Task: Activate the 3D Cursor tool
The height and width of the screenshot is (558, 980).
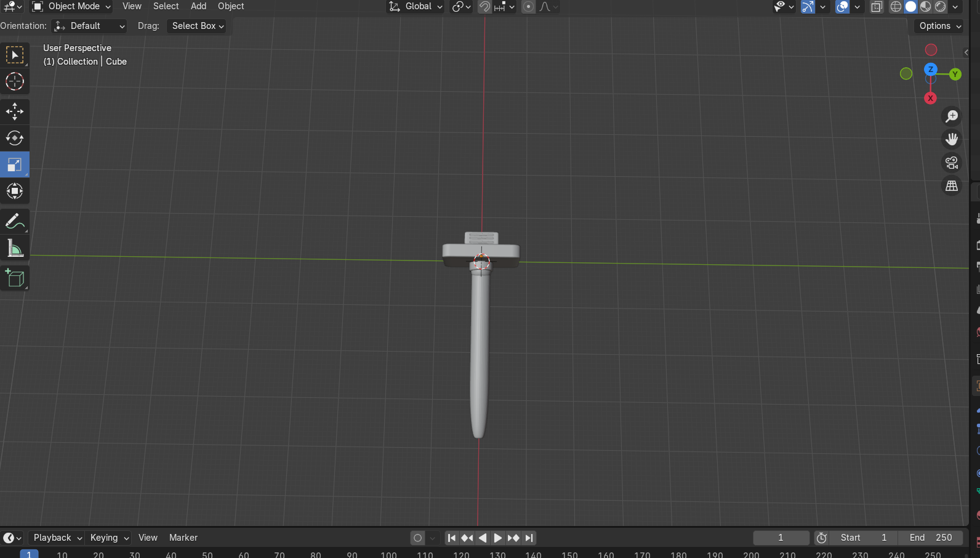Action: (15, 81)
